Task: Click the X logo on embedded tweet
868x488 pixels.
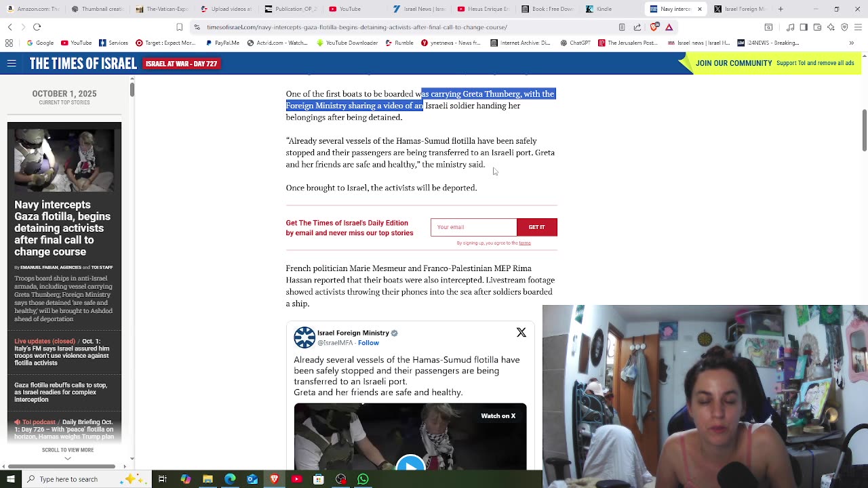Action: pyautogui.click(x=521, y=332)
